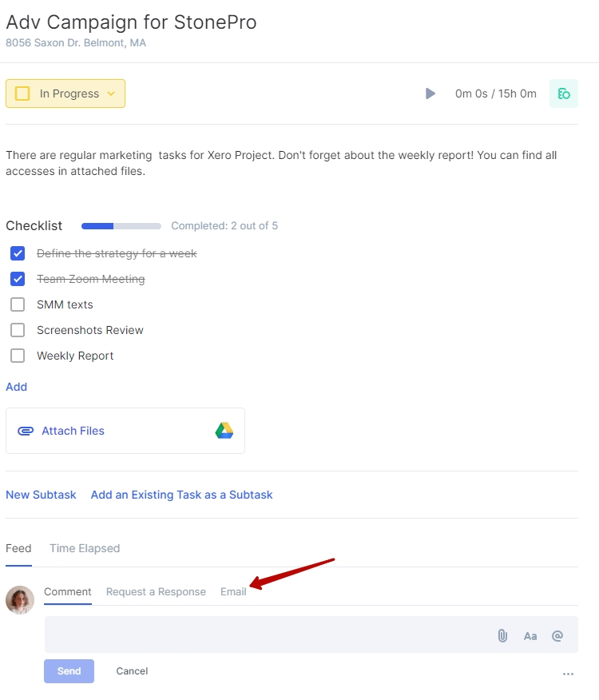Screen dimensions: 599x700
Task: Click the 0m 0s / 15h 0m time display
Action: pos(496,93)
